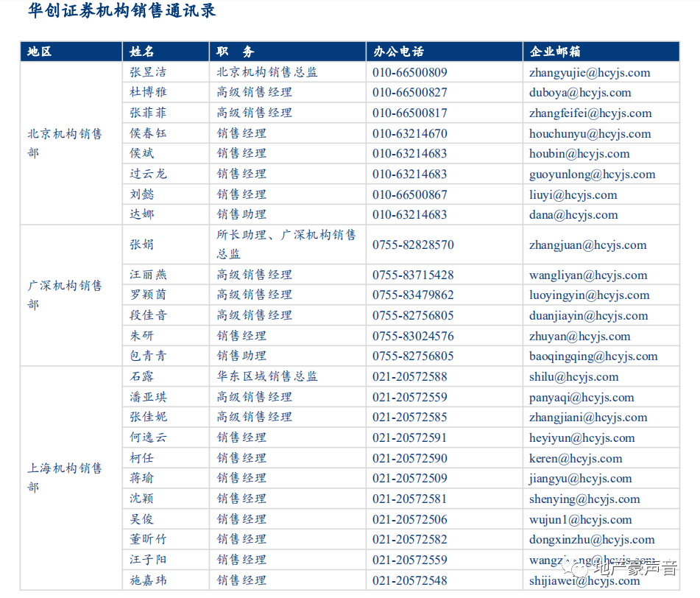Select the 姓名 column header
The height and width of the screenshot is (598, 700).
click(x=142, y=52)
